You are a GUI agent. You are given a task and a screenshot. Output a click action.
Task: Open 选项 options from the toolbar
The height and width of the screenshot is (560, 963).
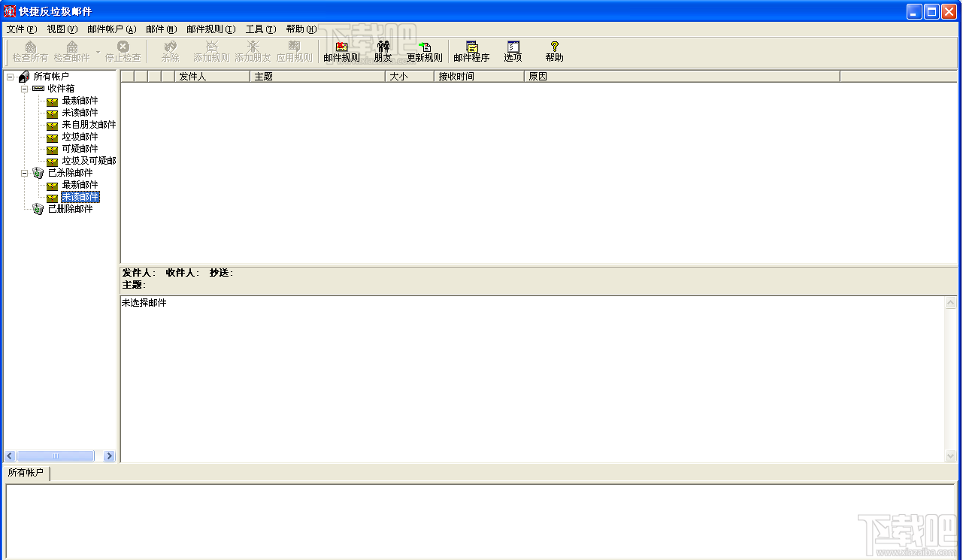(513, 52)
